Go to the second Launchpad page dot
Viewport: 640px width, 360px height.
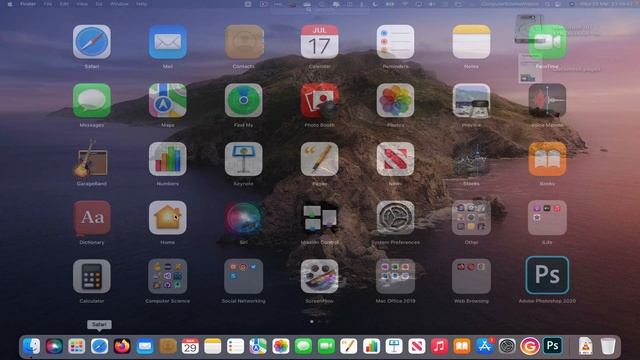coord(320,322)
